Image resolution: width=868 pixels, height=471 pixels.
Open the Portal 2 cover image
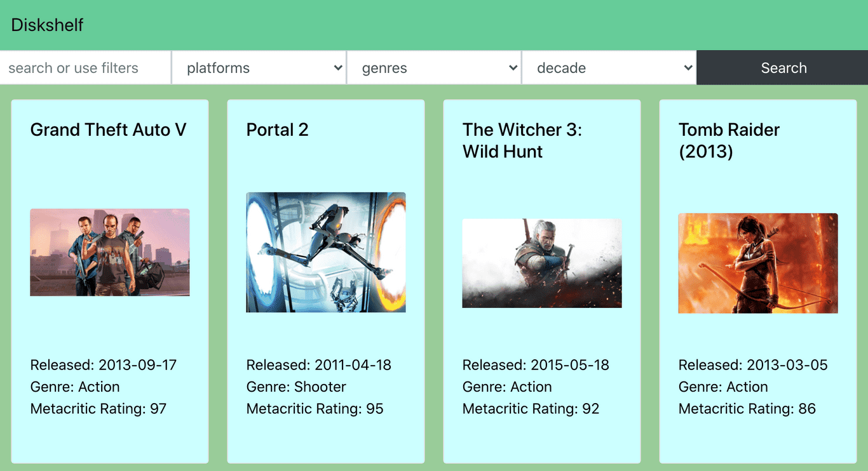[x=326, y=253]
